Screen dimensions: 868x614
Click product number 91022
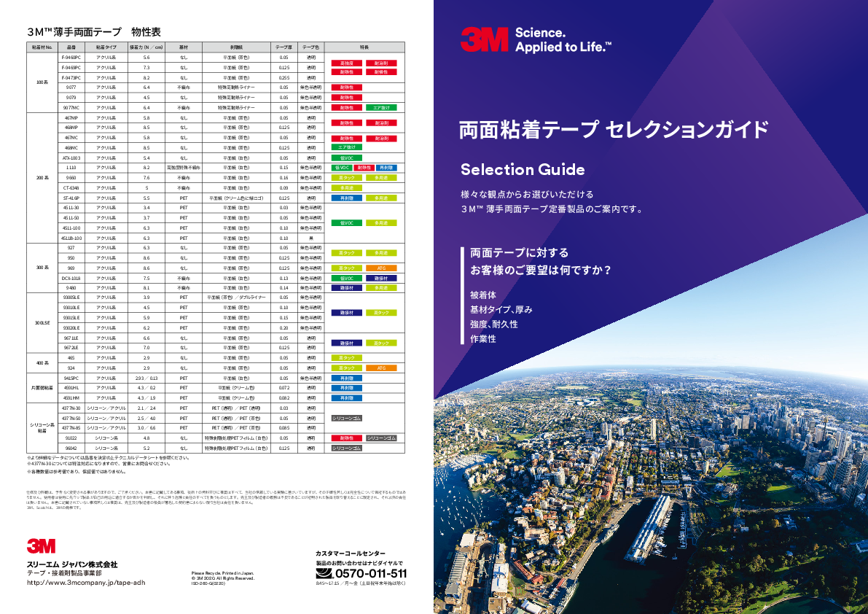(71, 438)
